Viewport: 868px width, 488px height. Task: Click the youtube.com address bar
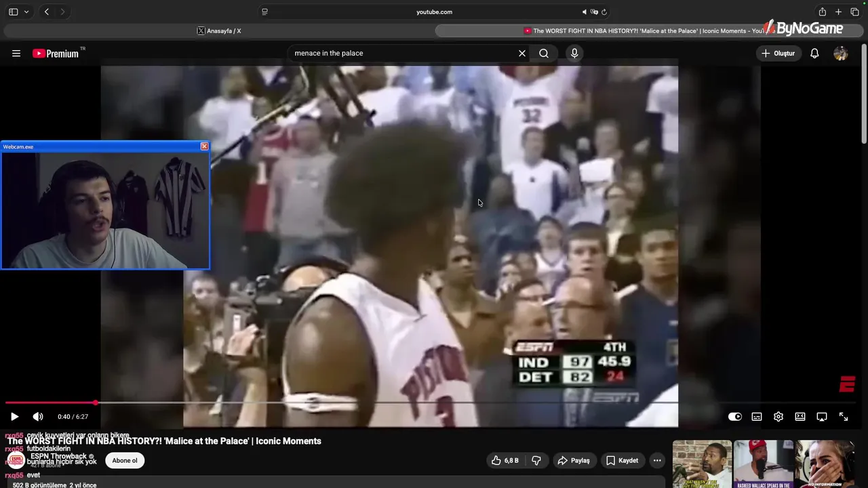tap(434, 12)
